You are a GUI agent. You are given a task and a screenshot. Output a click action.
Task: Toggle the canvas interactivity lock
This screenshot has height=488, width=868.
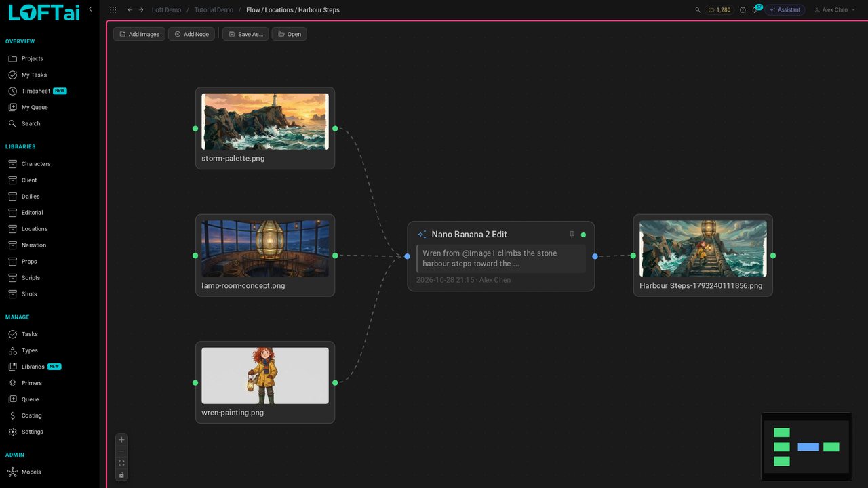point(121,475)
